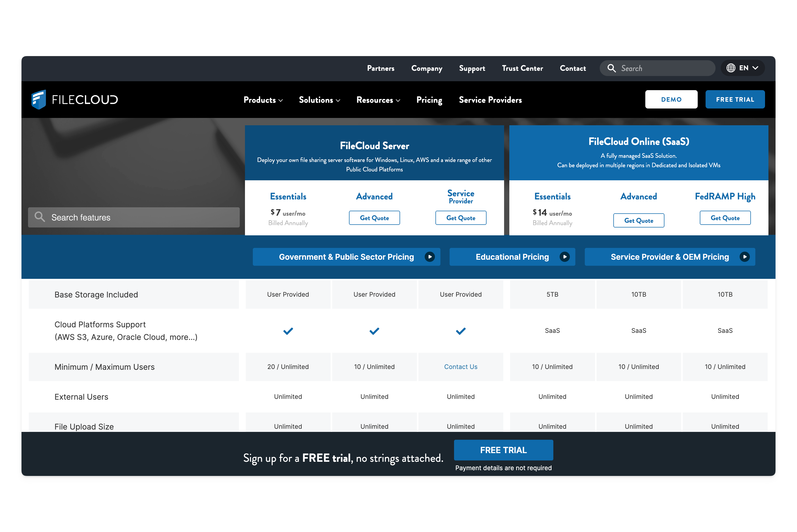Viewport: 797px width, 532px height.
Task: Click the $7 user/mo price
Action: [288, 213]
